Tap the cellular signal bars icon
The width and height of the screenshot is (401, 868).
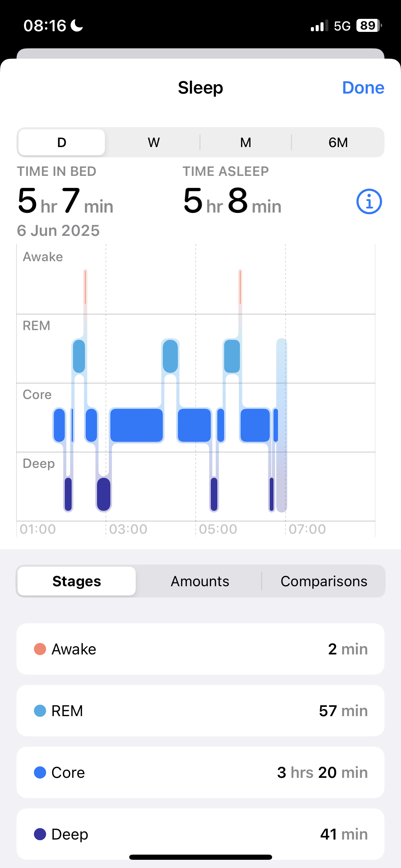click(x=319, y=26)
